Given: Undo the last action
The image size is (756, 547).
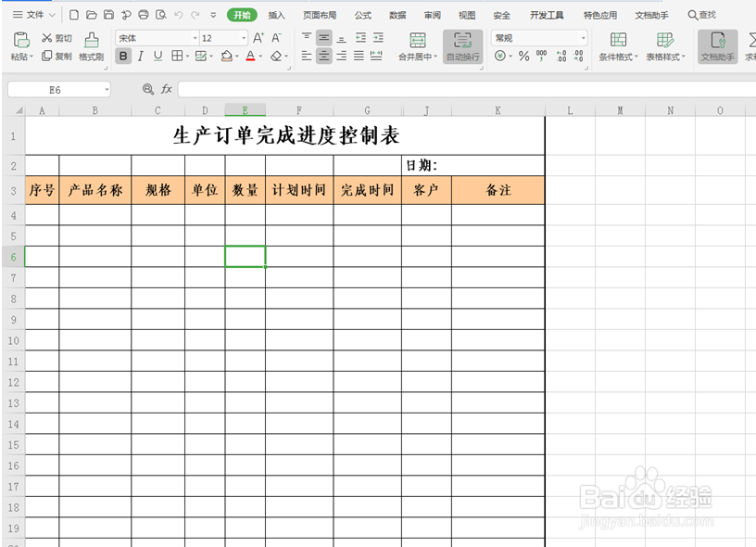Looking at the screenshot, I should 179,15.
